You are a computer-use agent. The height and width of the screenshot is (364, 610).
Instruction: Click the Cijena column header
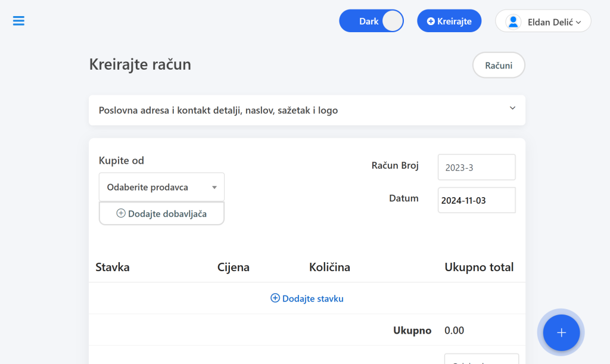click(x=234, y=267)
